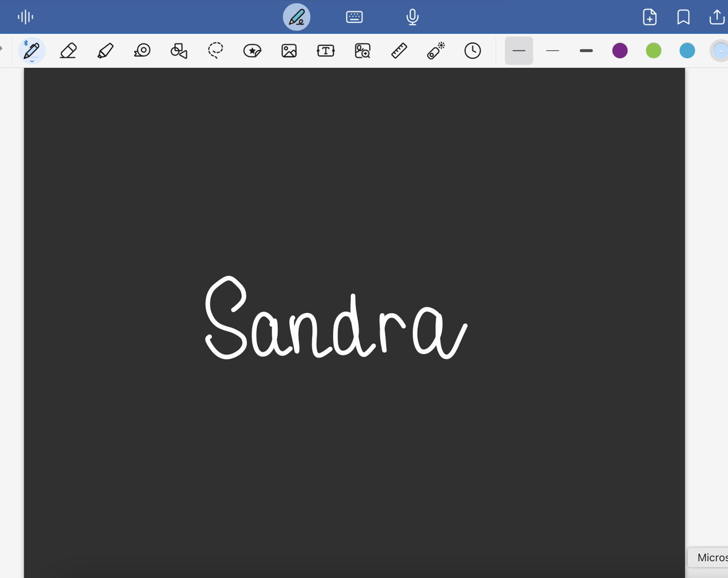
Task: Select the Highlighter tool
Action: (105, 51)
